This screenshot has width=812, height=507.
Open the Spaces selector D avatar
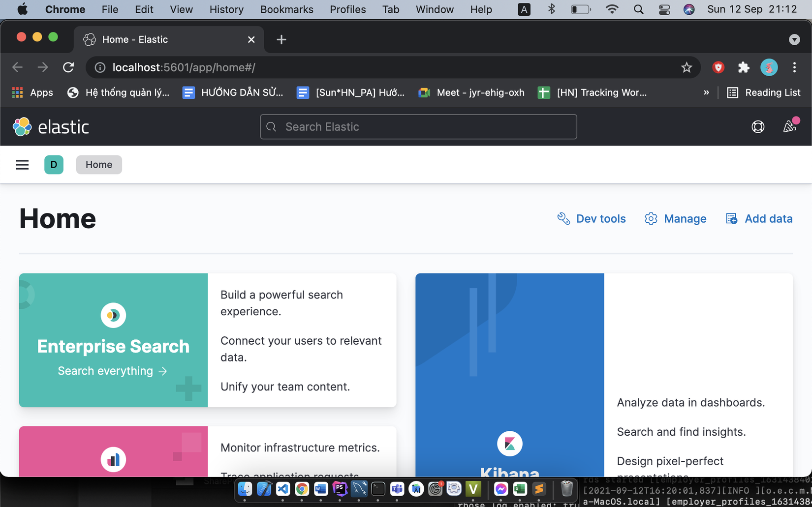54,165
